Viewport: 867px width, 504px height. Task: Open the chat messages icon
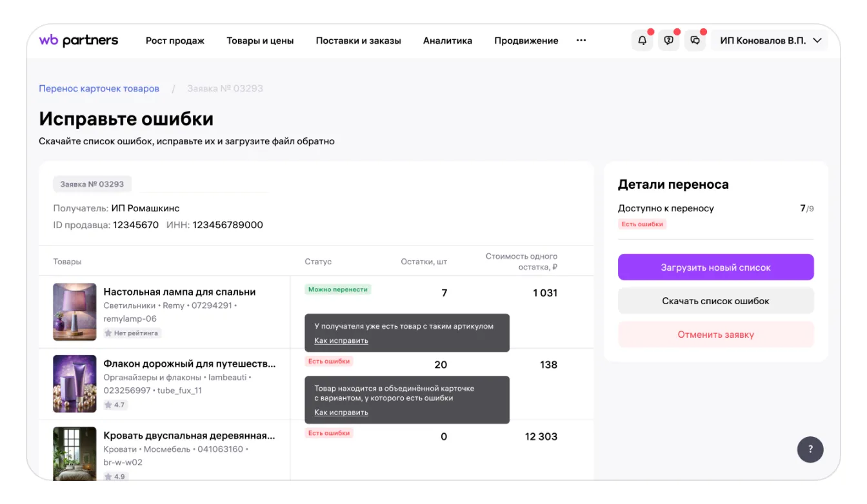click(695, 41)
